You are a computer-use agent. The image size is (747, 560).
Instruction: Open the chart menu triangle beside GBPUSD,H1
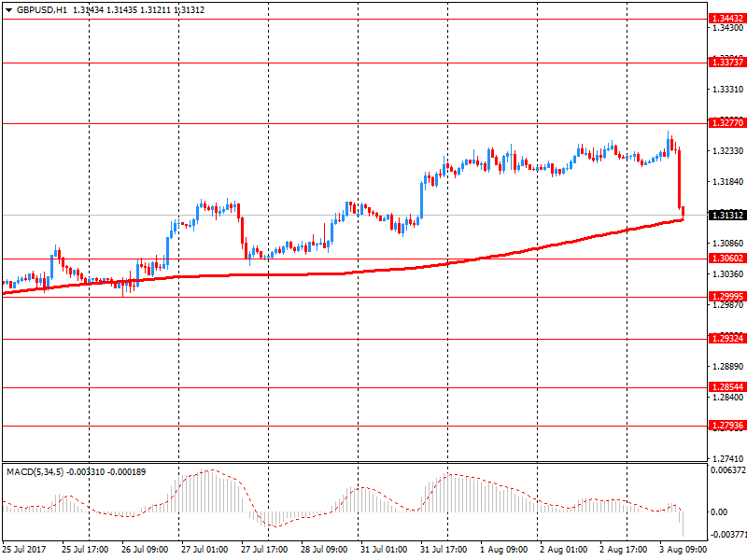8,10
